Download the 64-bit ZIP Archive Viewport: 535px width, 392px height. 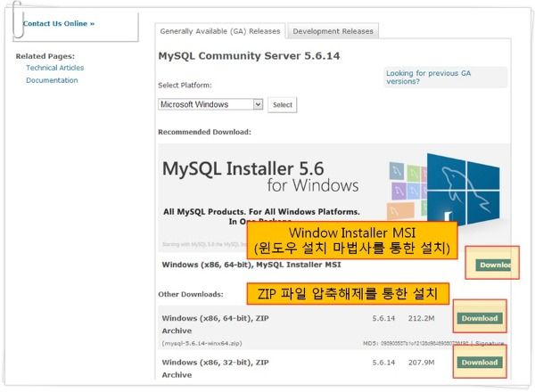click(480, 318)
